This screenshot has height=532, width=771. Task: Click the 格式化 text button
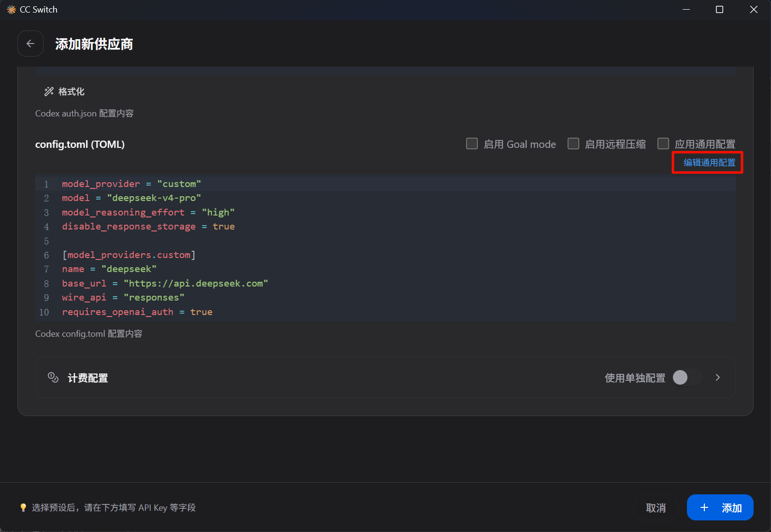click(x=71, y=91)
